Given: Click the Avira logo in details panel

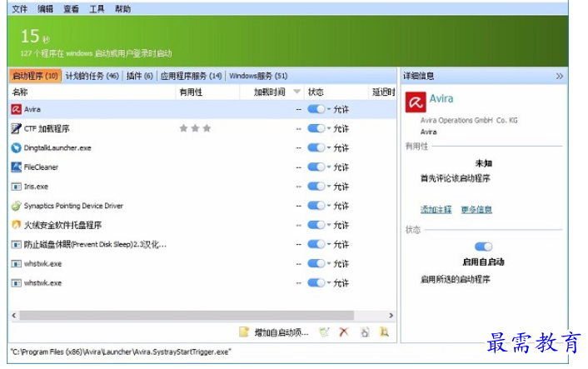Looking at the screenshot, I should (x=416, y=102).
